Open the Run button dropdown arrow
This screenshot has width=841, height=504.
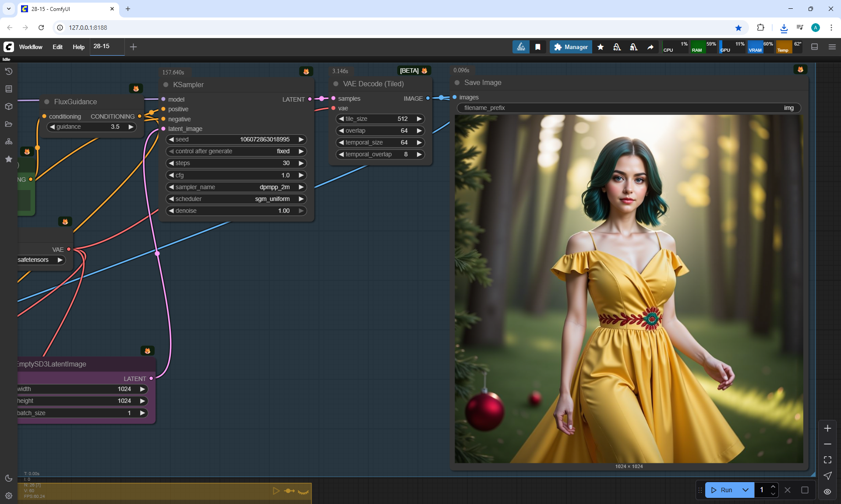pyautogui.click(x=746, y=490)
